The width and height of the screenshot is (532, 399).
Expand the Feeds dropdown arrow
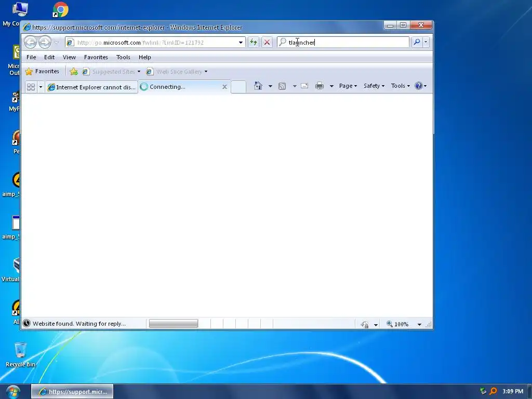(x=295, y=86)
